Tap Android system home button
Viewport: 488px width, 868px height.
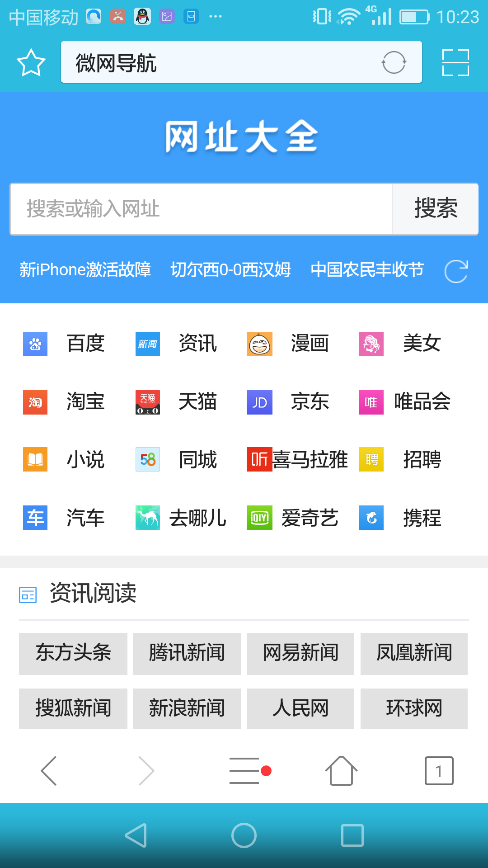(x=244, y=835)
